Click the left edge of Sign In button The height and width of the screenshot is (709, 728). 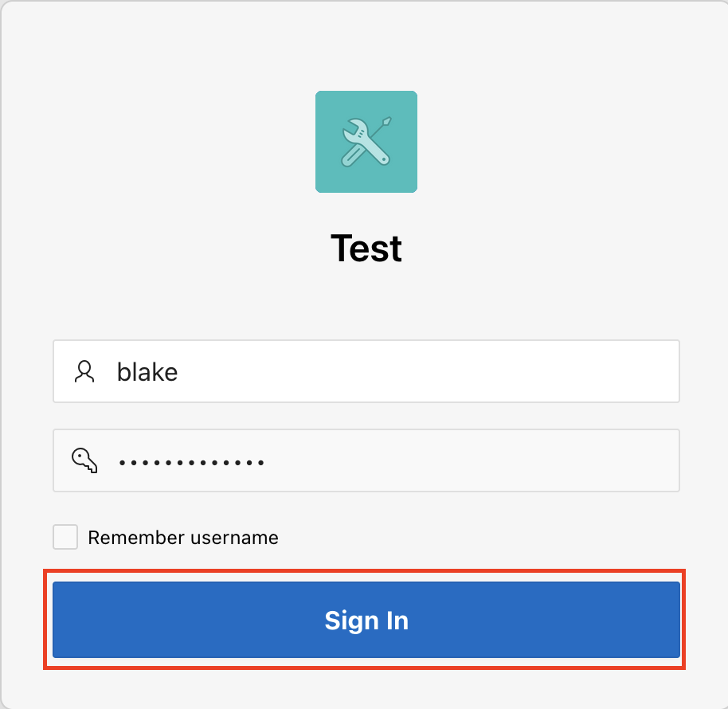pyautogui.click(x=65, y=621)
